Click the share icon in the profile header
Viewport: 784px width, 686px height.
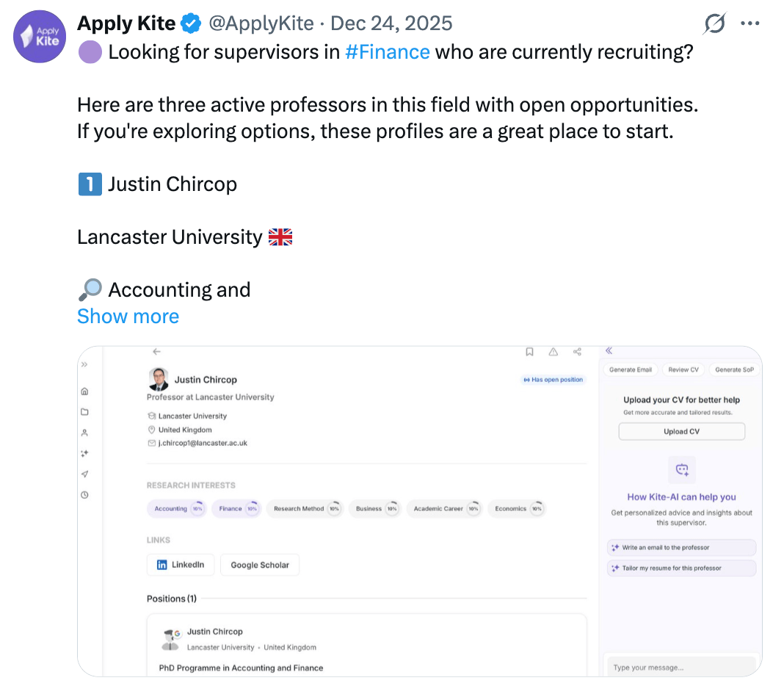[x=577, y=352]
